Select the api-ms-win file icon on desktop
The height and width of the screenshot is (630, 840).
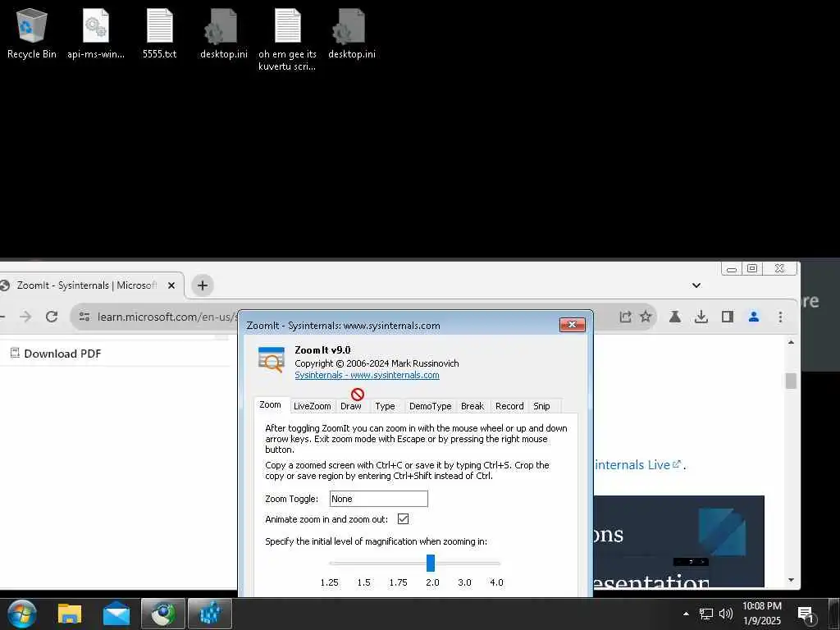(96, 33)
